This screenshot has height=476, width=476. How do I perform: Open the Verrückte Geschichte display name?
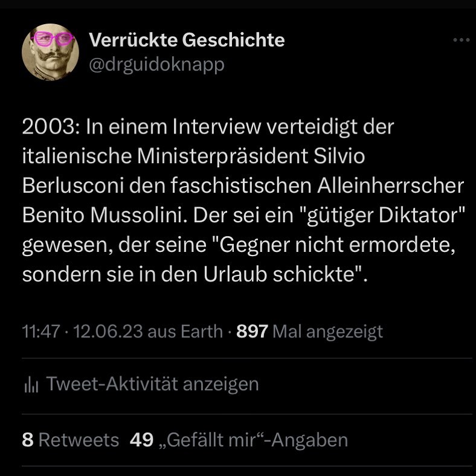(x=187, y=40)
